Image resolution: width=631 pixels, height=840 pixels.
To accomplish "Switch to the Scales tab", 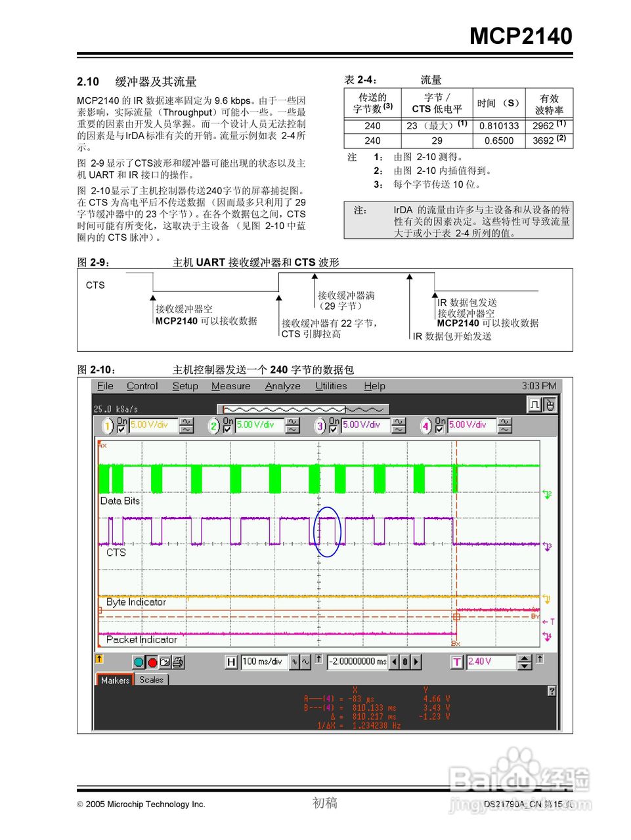I will pos(152,681).
